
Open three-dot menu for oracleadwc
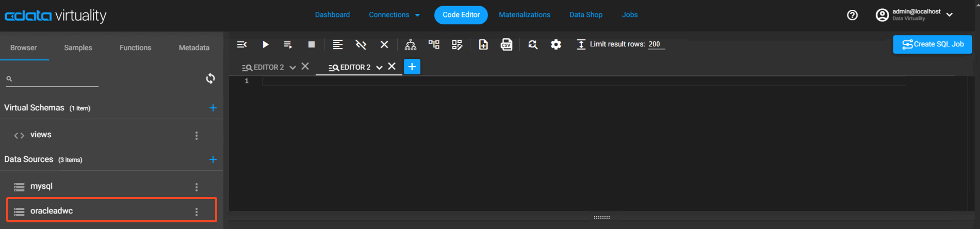coord(197,211)
